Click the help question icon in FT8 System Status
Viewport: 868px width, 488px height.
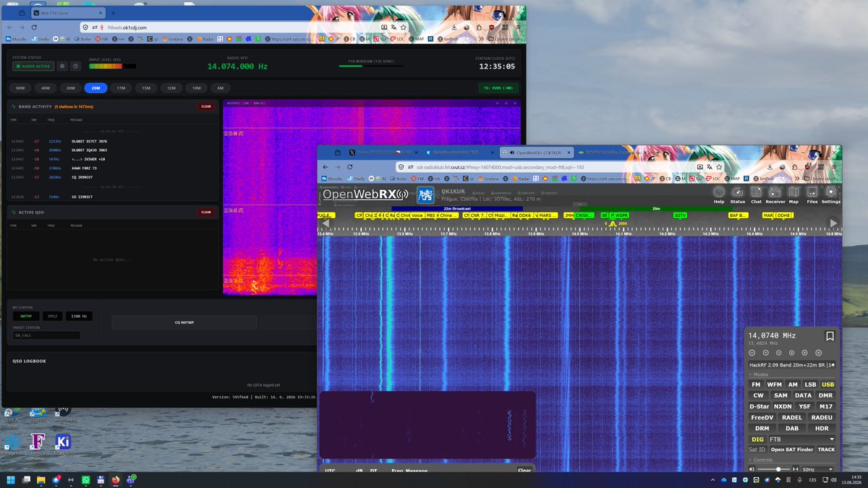click(x=75, y=66)
